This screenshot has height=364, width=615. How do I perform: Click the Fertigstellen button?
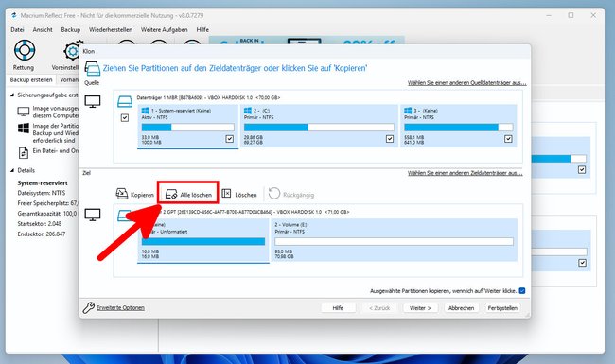click(x=502, y=308)
